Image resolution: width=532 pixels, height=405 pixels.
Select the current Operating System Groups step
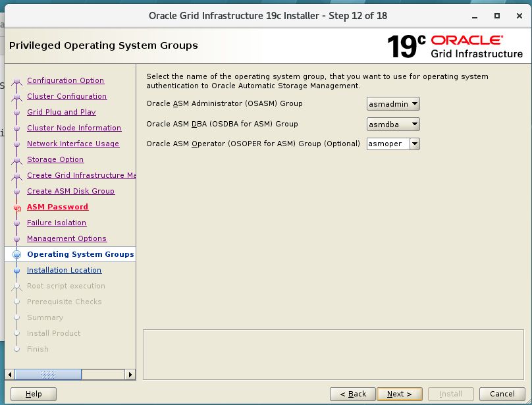coord(80,254)
